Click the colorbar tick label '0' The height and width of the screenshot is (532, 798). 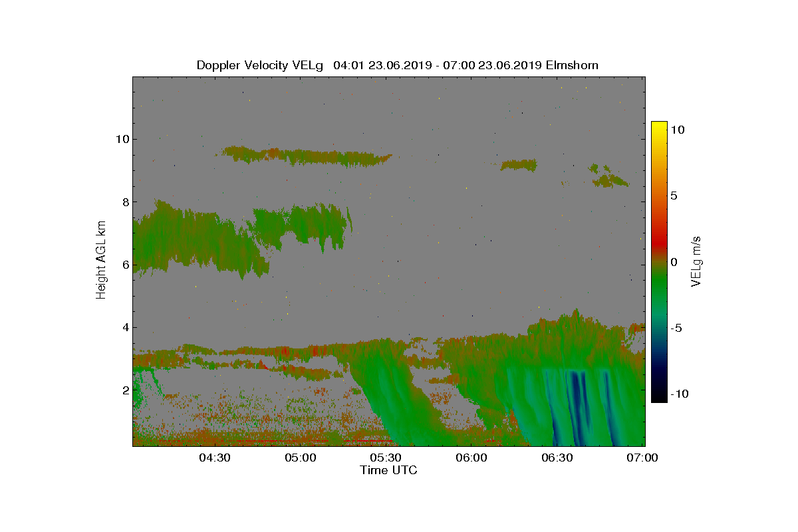click(673, 262)
